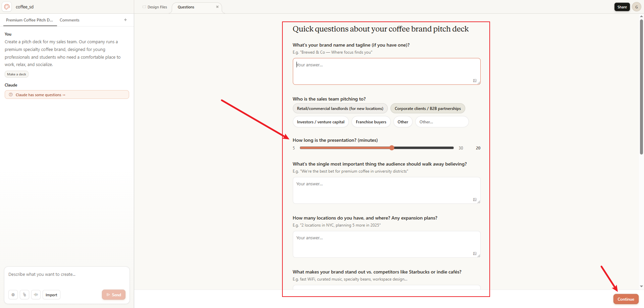
Task: Open the Comments tab
Action: click(x=69, y=20)
